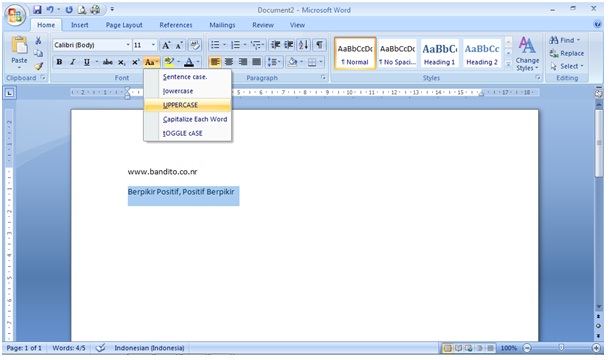
Task: Open the font name dropdown showing Calibri
Action: pyautogui.click(x=128, y=45)
